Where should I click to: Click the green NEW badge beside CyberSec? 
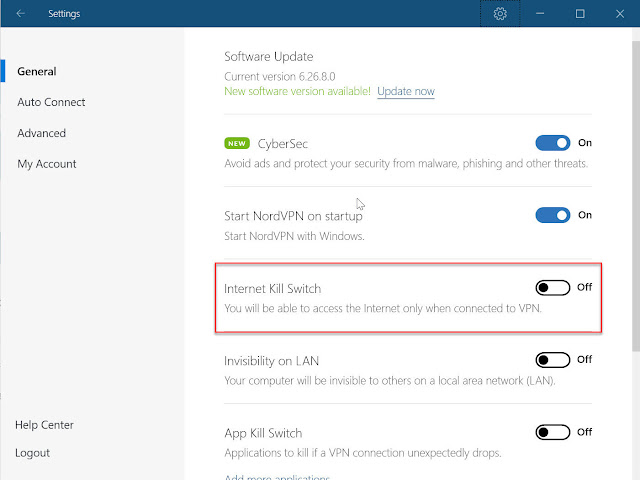(x=237, y=143)
